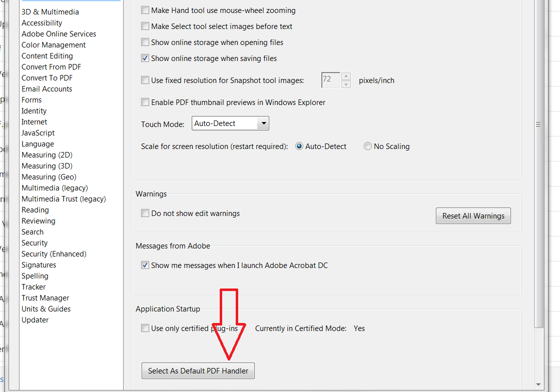Uncheck "Use only certified plug-ins"
The height and width of the screenshot is (392, 560).
[x=145, y=328]
